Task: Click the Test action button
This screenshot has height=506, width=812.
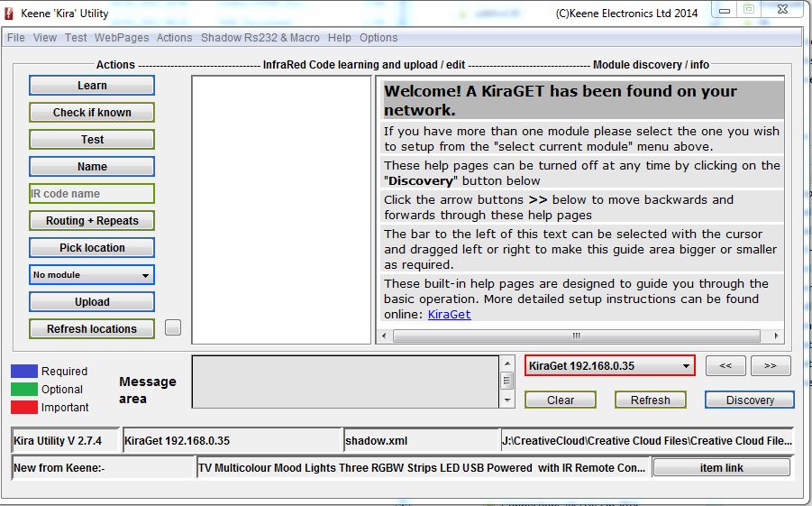Action: click(x=92, y=140)
